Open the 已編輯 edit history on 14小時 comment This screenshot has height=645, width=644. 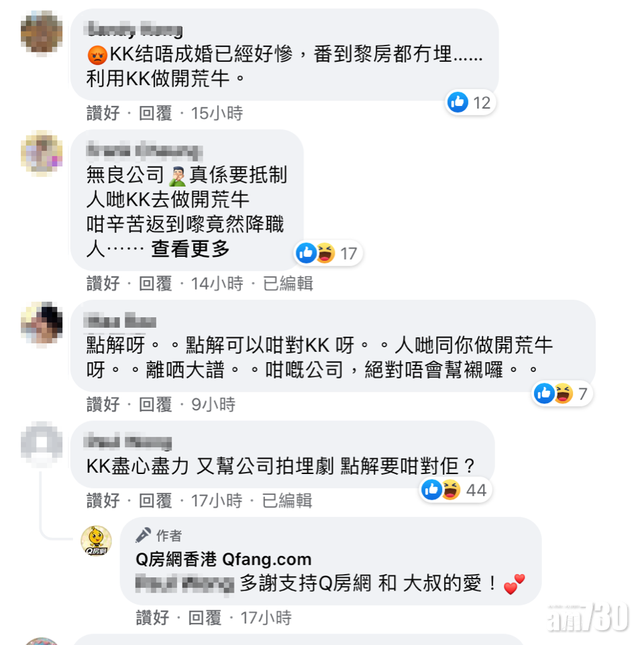tap(288, 284)
